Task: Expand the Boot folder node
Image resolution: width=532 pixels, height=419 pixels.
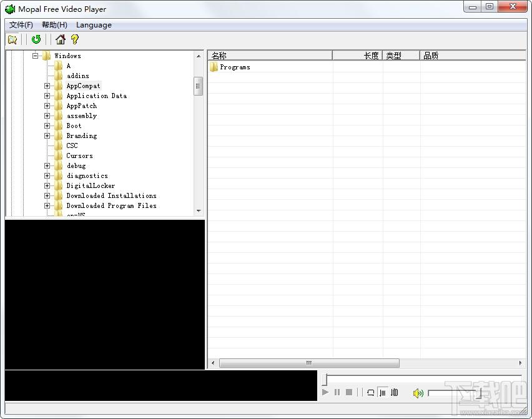Action: (47, 126)
